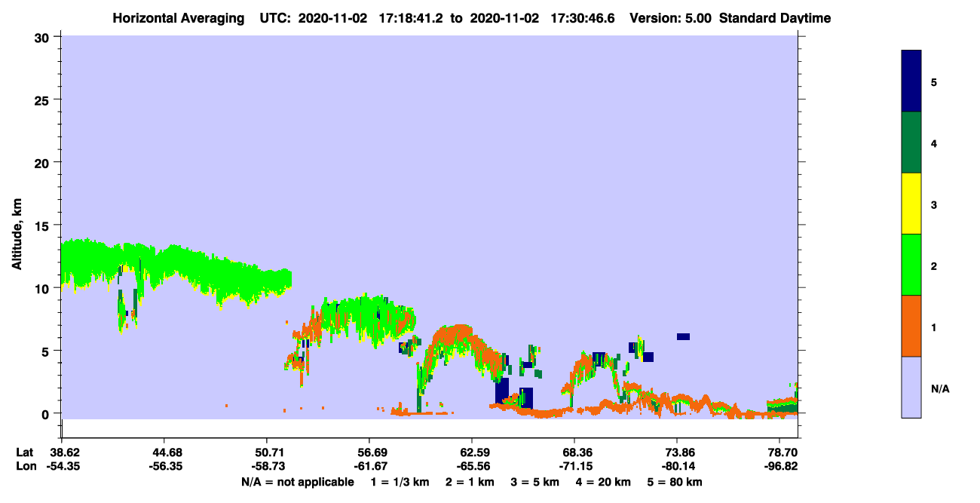Click the isolated dark blue block near 6 km altitude
Image resolution: width=980 pixels, height=503 pixels.
[684, 336]
